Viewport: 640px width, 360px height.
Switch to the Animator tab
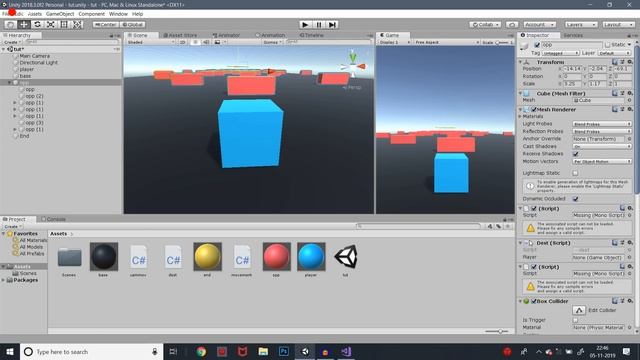click(227, 36)
